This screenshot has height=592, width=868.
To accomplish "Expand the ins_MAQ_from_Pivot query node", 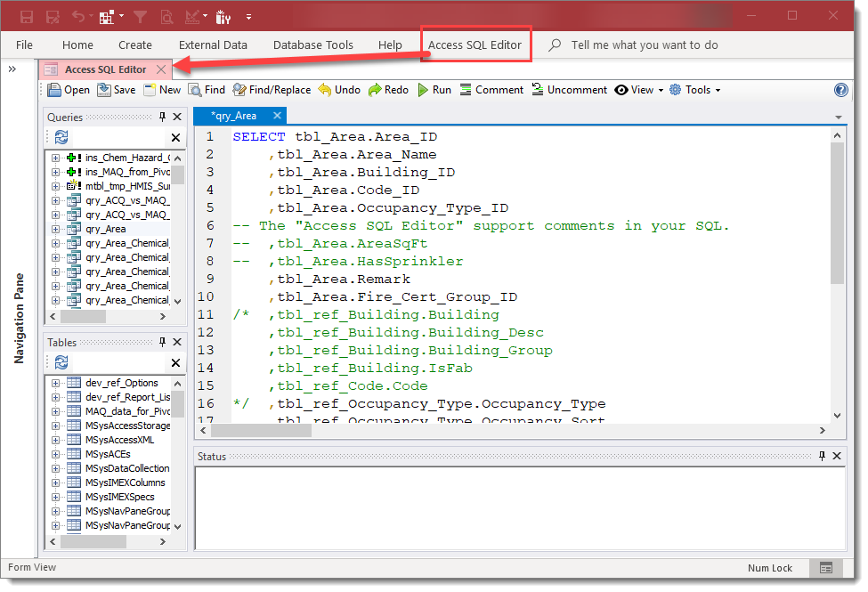I will click(x=55, y=172).
